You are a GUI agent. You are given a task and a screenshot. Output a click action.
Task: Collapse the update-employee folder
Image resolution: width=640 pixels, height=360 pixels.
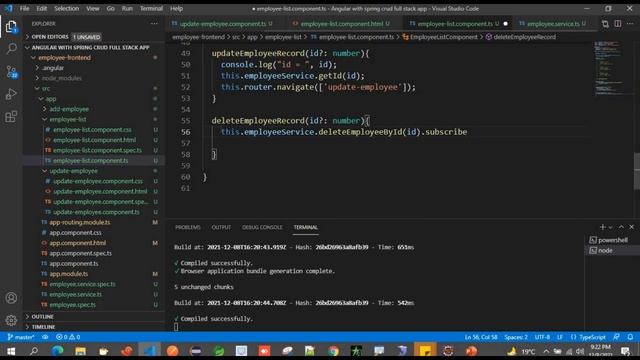tap(73, 171)
